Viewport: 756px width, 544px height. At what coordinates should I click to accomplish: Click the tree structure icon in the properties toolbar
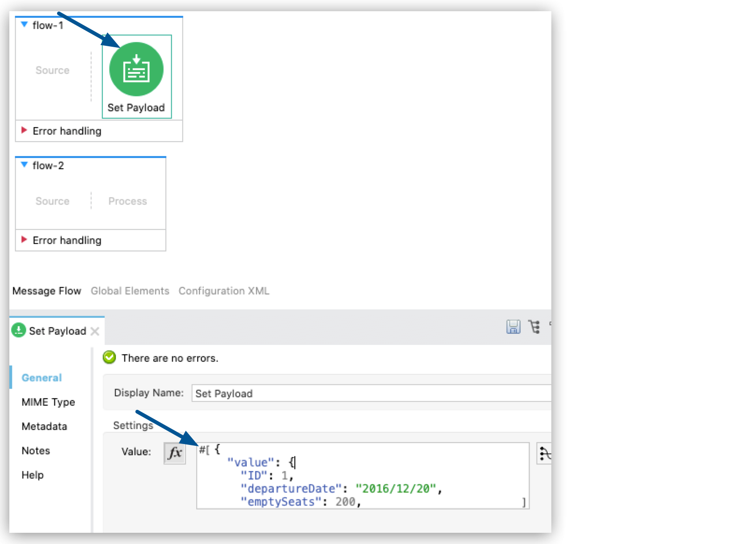click(534, 327)
